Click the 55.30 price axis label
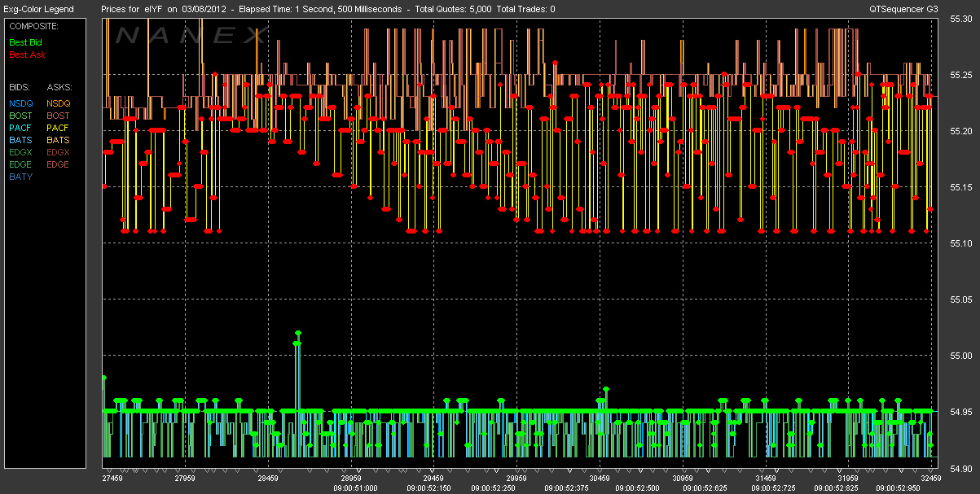 coord(962,20)
